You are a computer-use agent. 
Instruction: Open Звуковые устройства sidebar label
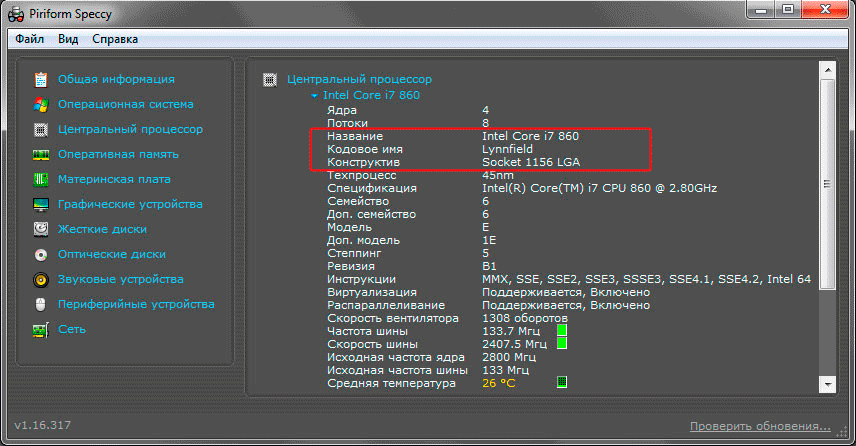tap(121, 280)
